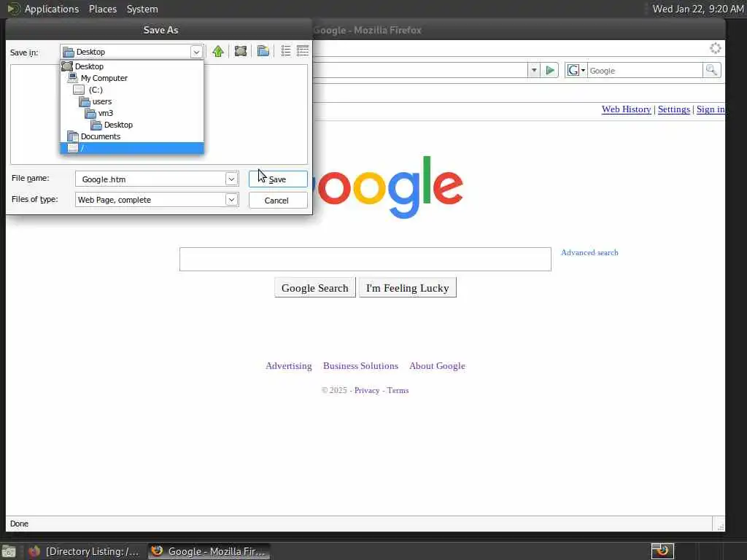Go to Desktop icon in Save As toolbar
The image size is (747, 560).
(241, 51)
